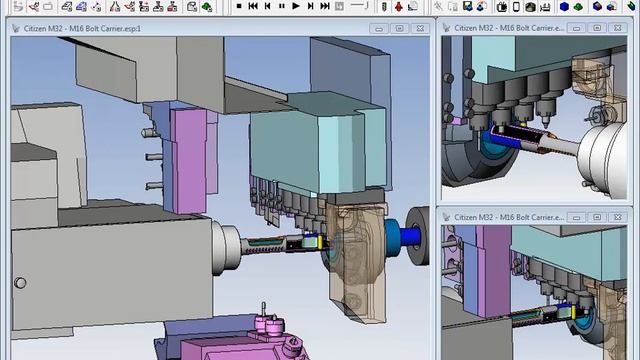The image size is (640, 360).
Task: Click the greyed square icon after fast-forward
Action: pyautogui.click(x=339, y=6)
